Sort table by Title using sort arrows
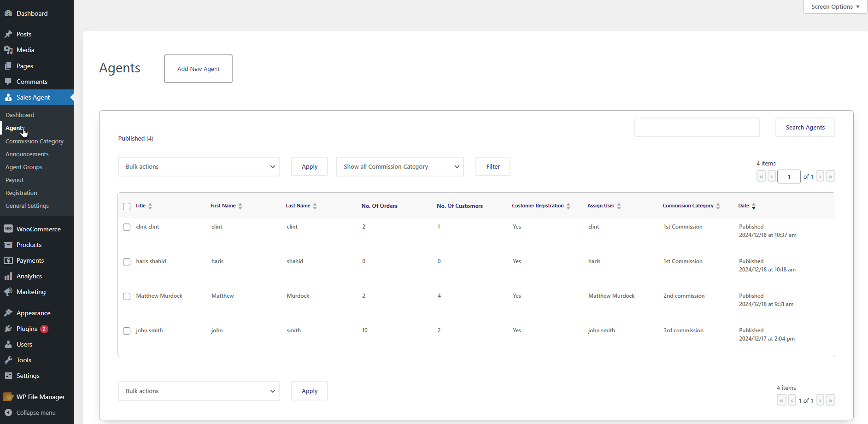The height and width of the screenshot is (424, 868). [x=150, y=206]
